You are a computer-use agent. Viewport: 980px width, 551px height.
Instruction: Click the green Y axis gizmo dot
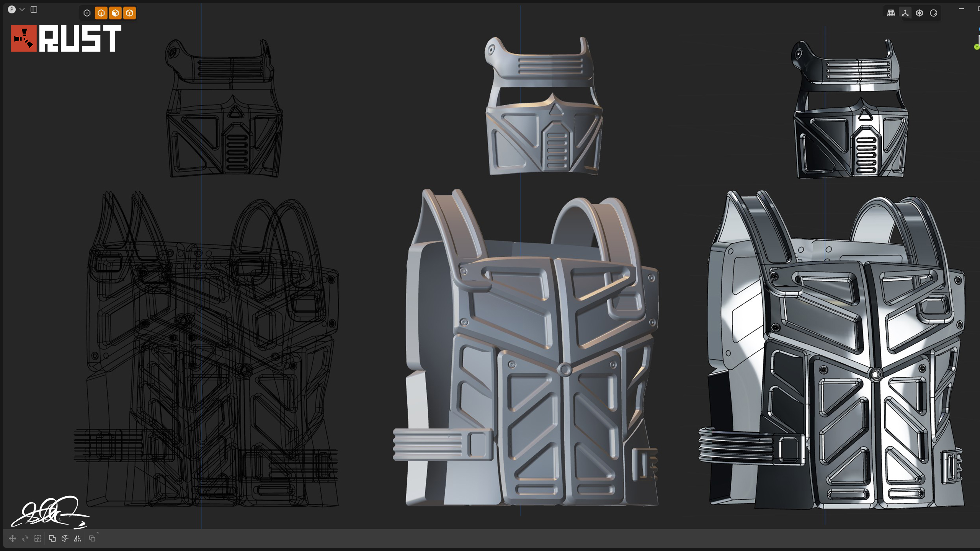(977, 47)
